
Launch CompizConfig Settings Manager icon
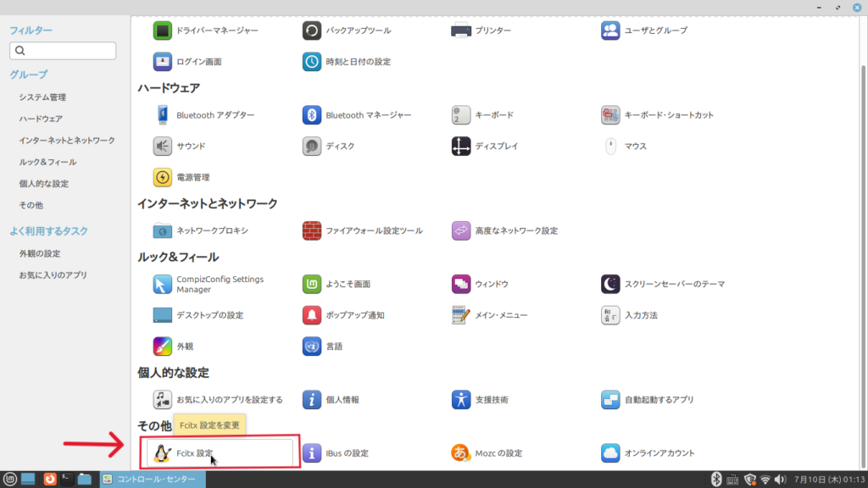tap(162, 284)
